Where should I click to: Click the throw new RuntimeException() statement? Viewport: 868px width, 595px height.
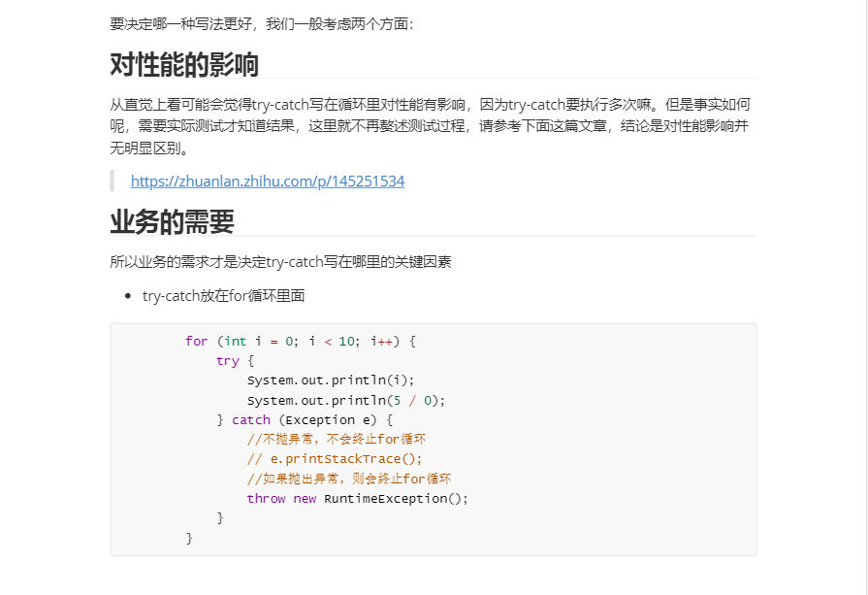[x=357, y=498]
